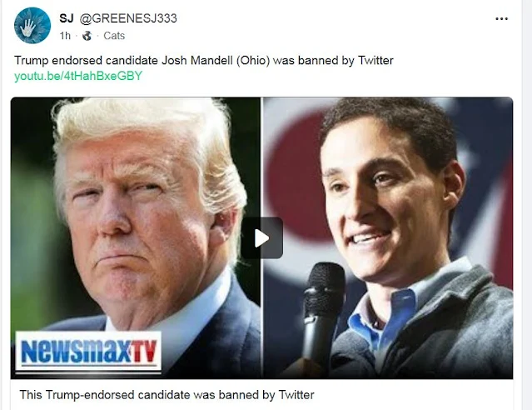Open the @GREENESJ333 handle profile
The width and height of the screenshot is (532, 410).
pos(128,18)
